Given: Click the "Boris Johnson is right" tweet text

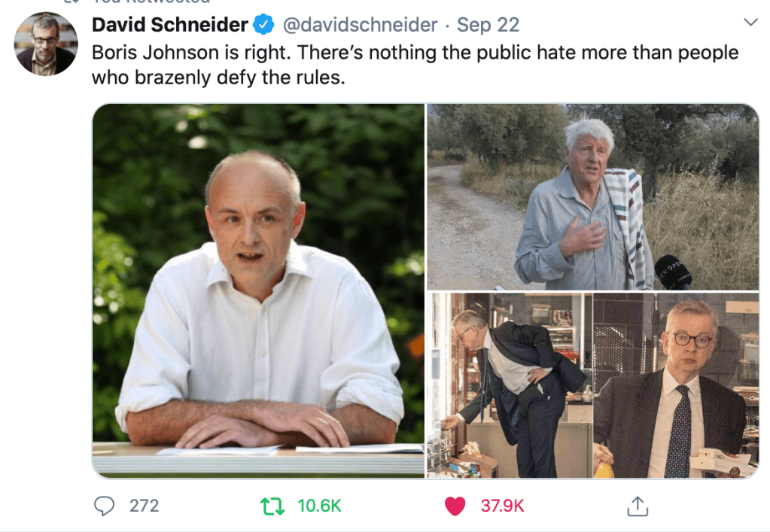Looking at the screenshot, I should (x=191, y=53).
